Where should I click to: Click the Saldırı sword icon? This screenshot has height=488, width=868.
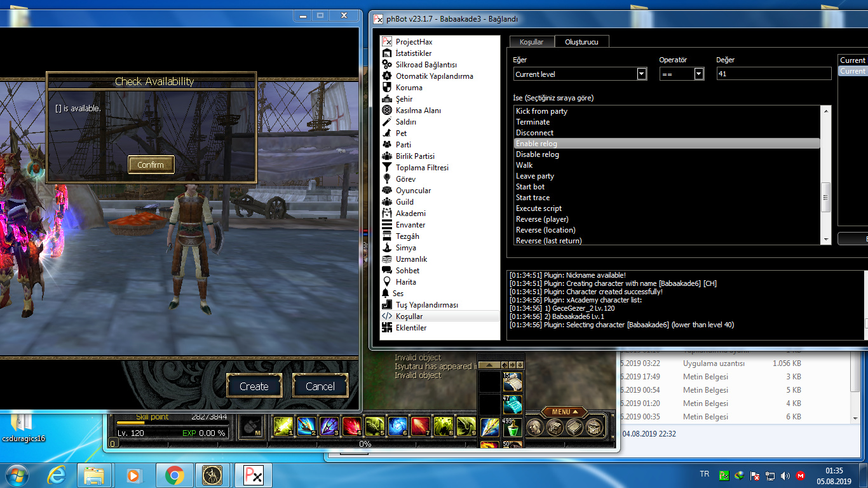pos(386,122)
